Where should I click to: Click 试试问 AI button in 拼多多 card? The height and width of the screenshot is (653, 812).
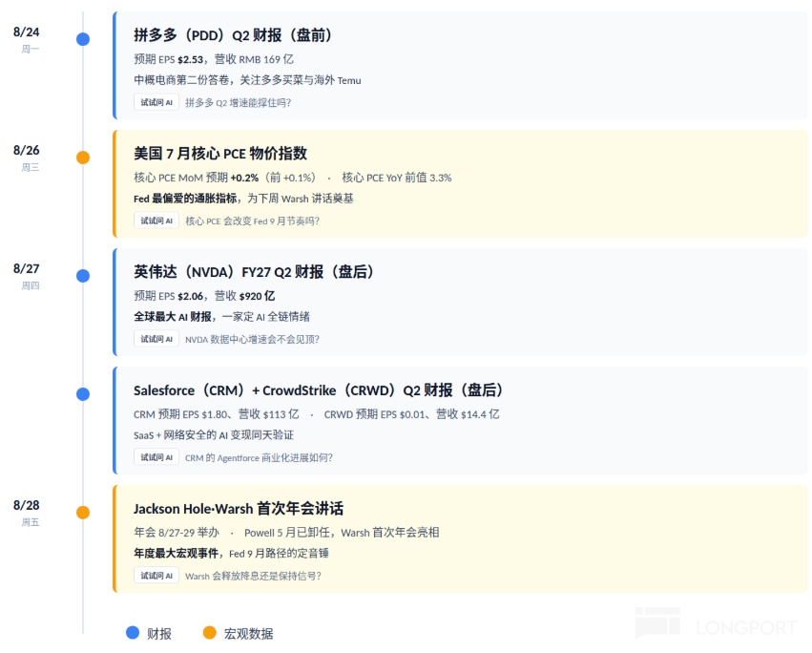(156, 102)
